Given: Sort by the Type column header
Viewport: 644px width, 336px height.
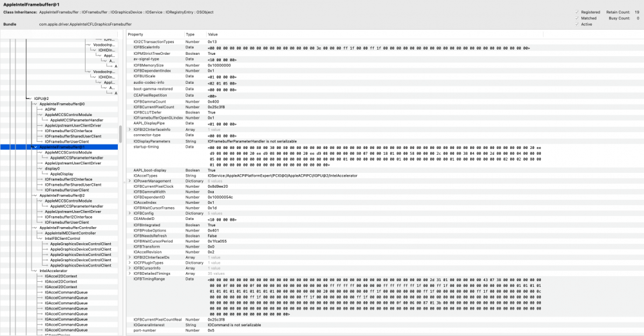Looking at the screenshot, I should tap(195, 35).
